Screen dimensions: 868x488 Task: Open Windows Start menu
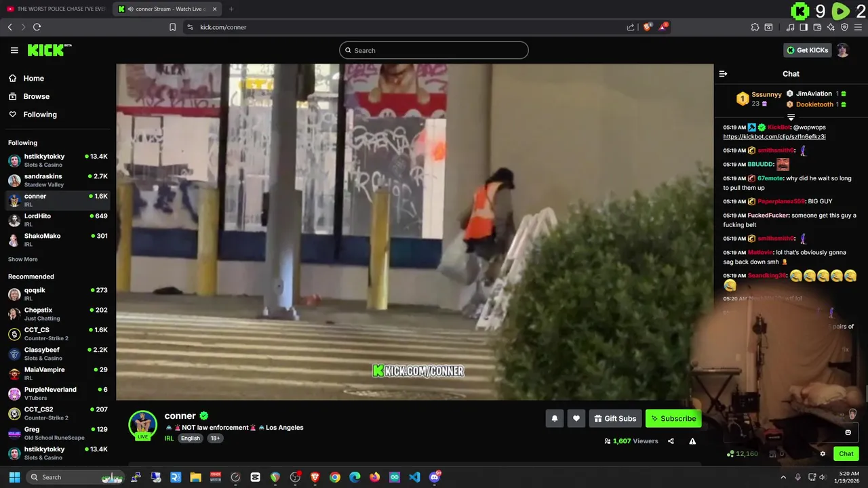tap(14, 477)
